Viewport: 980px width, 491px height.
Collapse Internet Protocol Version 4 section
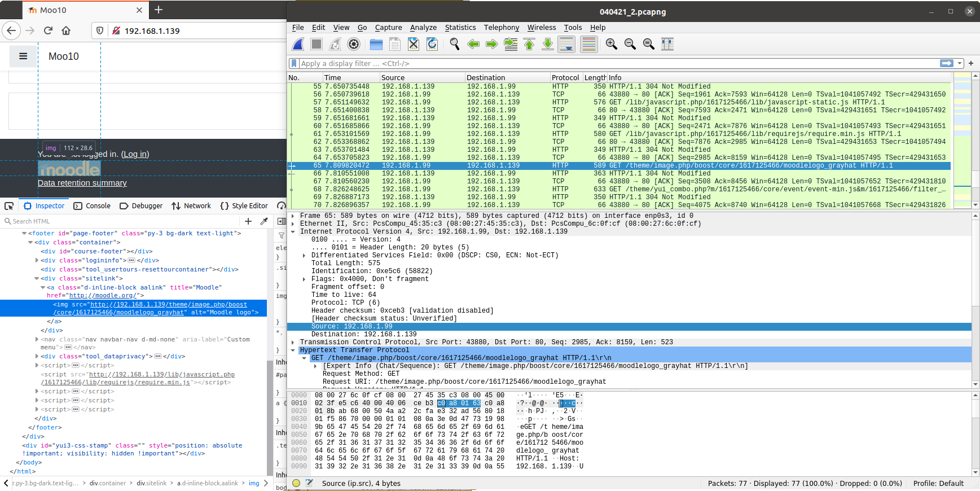click(x=293, y=231)
